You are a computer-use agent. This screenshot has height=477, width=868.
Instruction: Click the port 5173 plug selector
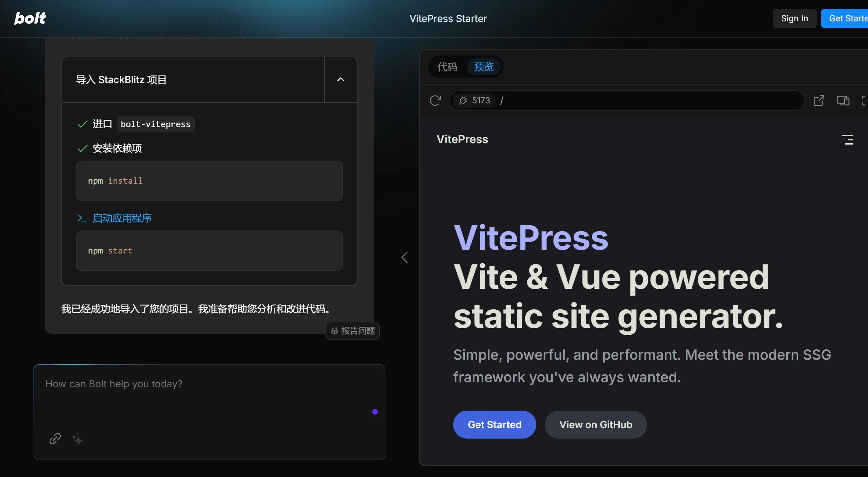tap(475, 101)
